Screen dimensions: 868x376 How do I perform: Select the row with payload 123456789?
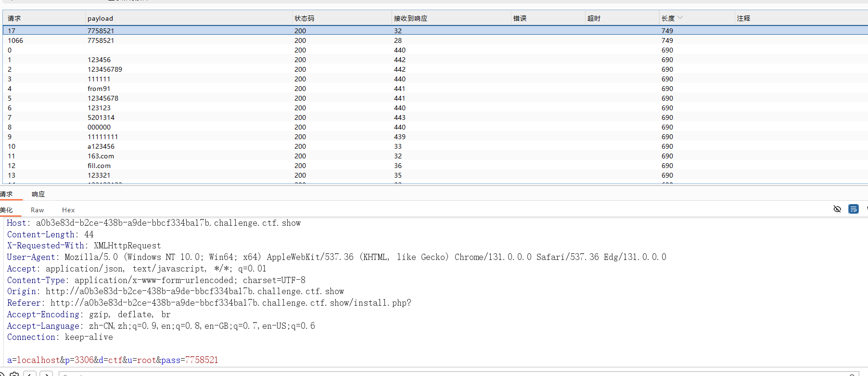tap(435, 69)
